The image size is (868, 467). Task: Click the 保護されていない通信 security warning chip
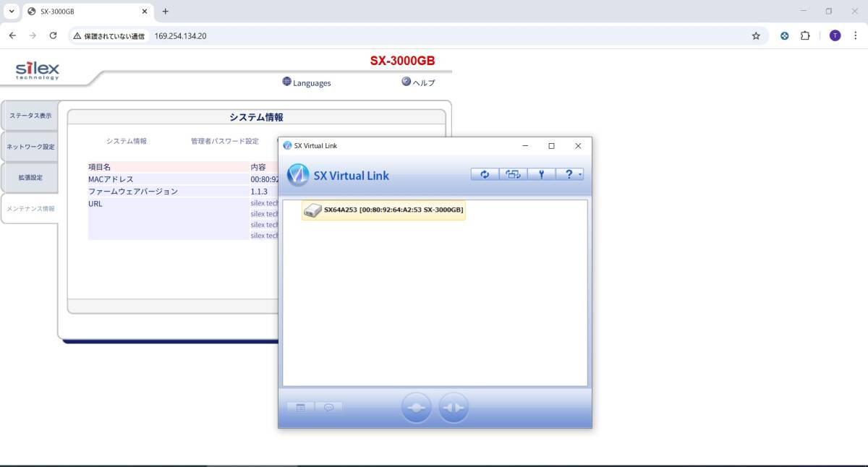click(109, 35)
